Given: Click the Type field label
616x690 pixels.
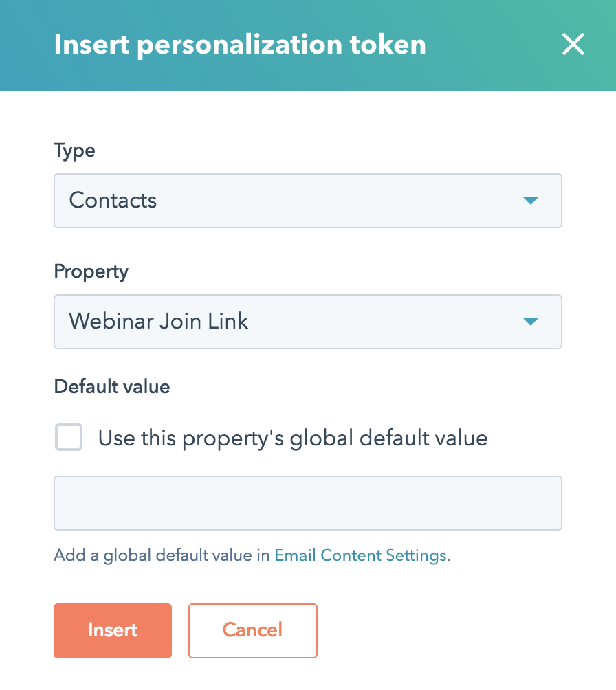Looking at the screenshot, I should (x=74, y=151).
